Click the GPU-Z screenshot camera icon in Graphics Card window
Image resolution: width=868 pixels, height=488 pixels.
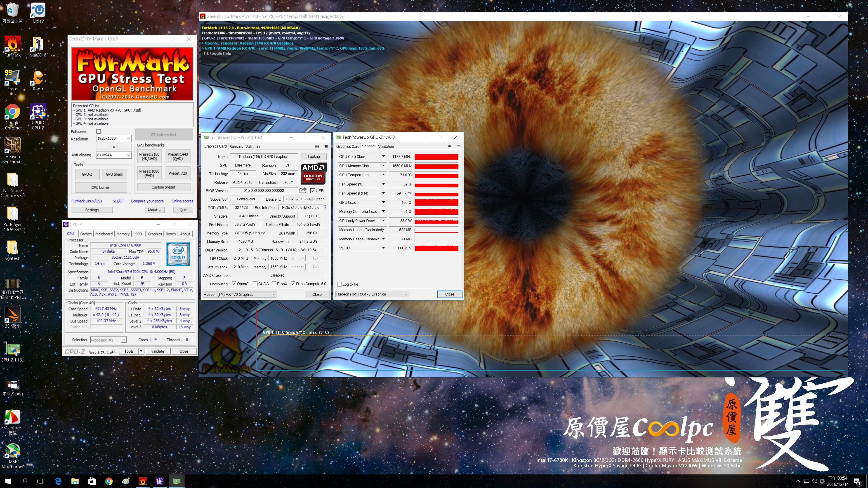point(317,146)
